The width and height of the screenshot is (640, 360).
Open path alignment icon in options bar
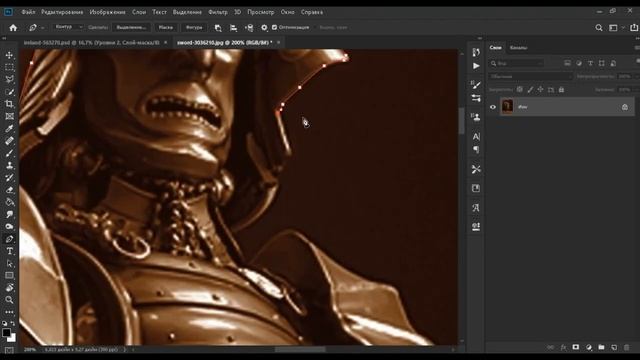click(233, 28)
